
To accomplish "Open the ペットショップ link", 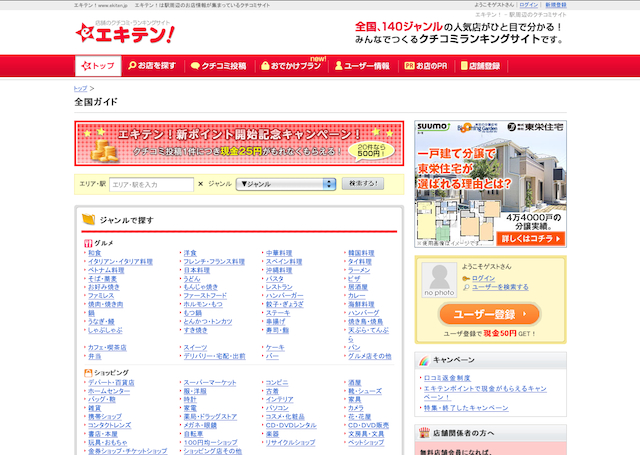I will pos(366,442).
